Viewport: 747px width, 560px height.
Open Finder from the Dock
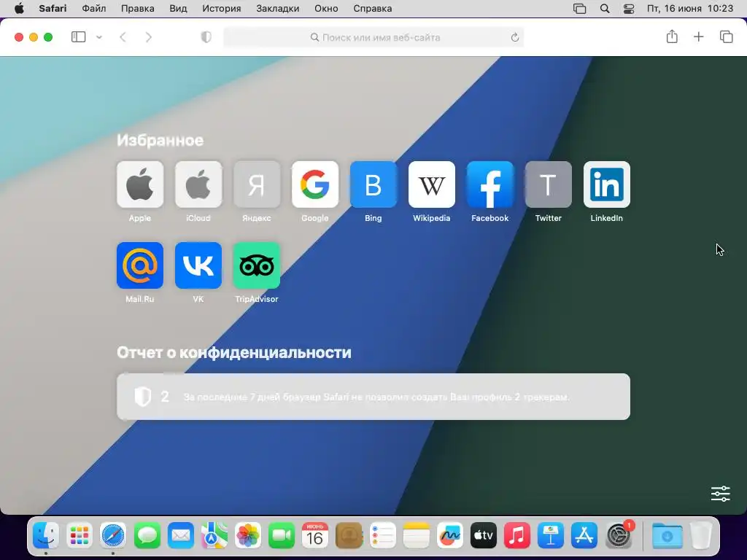tap(46, 536)
